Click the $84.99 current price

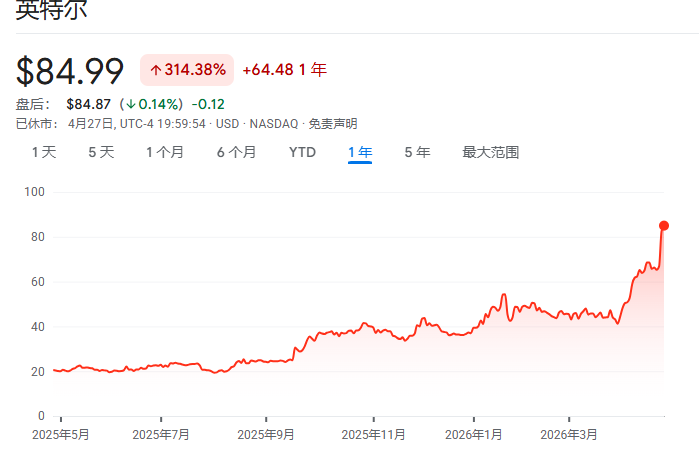pos(70,71)
